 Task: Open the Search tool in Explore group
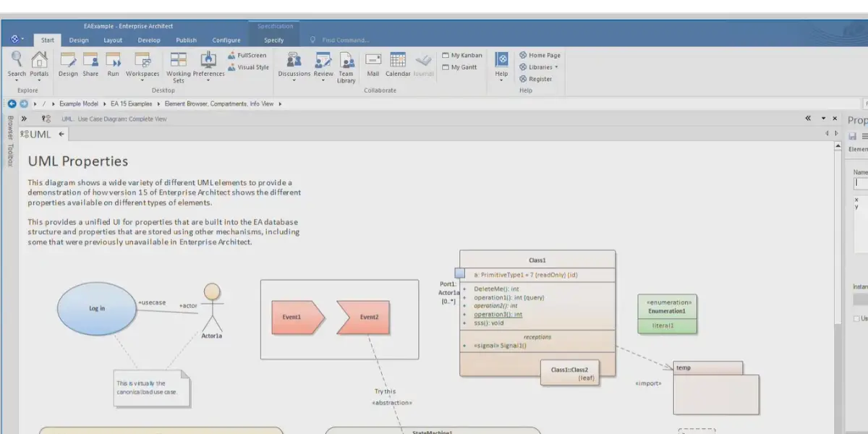tap(17, 64)
